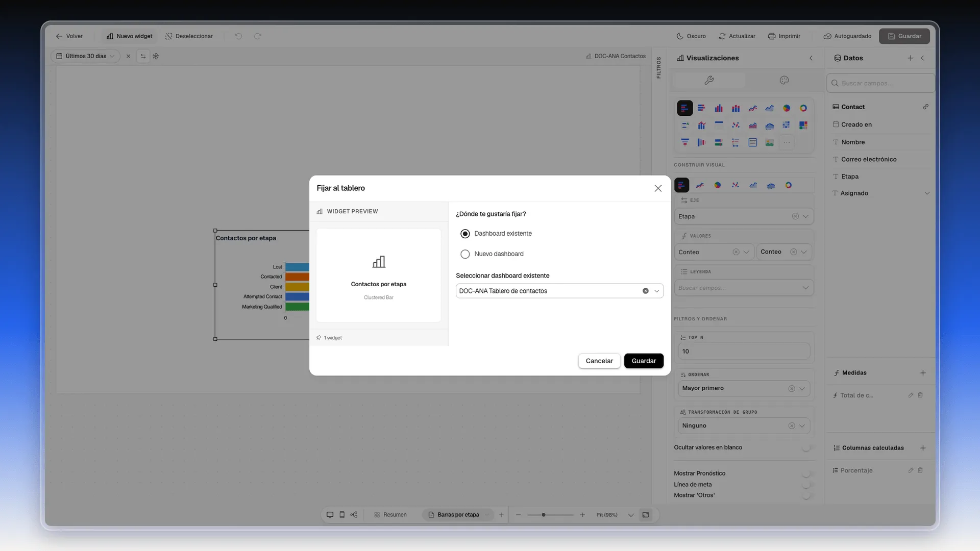Clear the selected DOC-ANA Tablero de contactos dashboard
The image size is (980, 551).
coord(646,291)
